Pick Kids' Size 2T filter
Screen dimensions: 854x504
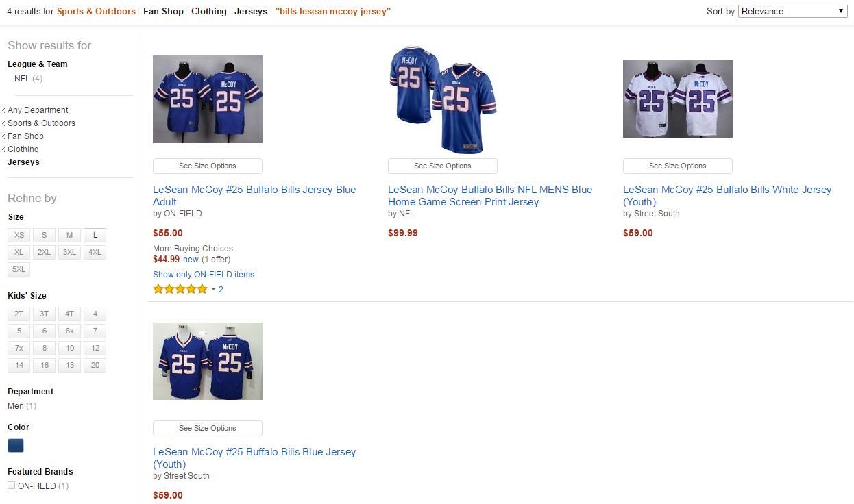(19, 314)
